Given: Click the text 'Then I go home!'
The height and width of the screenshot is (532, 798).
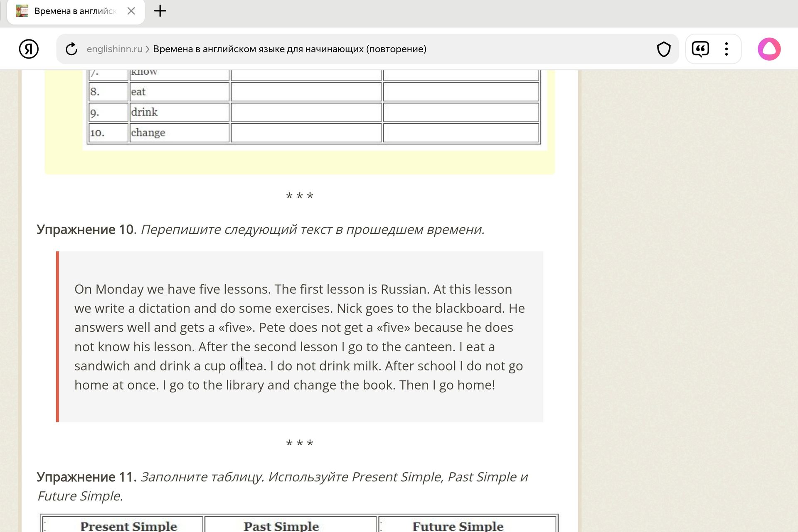Looking at the screenshot, I should coord(447,385).
